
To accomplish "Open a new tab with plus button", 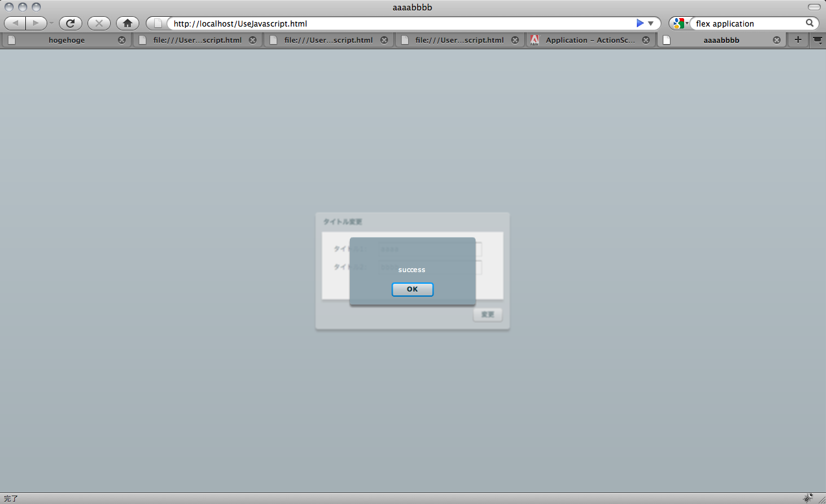I will pos(797,40).
